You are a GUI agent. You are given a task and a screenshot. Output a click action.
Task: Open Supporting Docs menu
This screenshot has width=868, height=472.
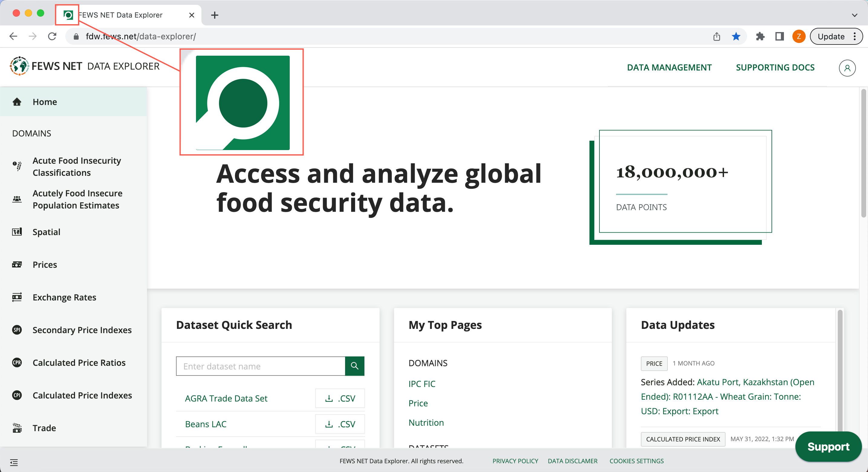(775, 67)
